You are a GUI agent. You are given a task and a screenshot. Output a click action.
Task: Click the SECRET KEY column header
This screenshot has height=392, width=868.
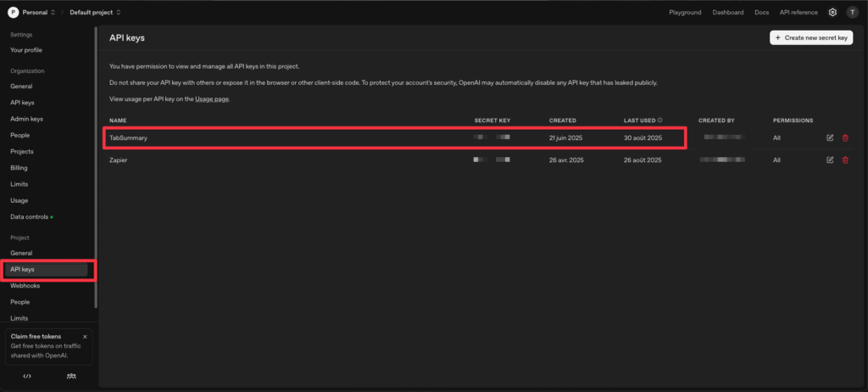(492, 120)
